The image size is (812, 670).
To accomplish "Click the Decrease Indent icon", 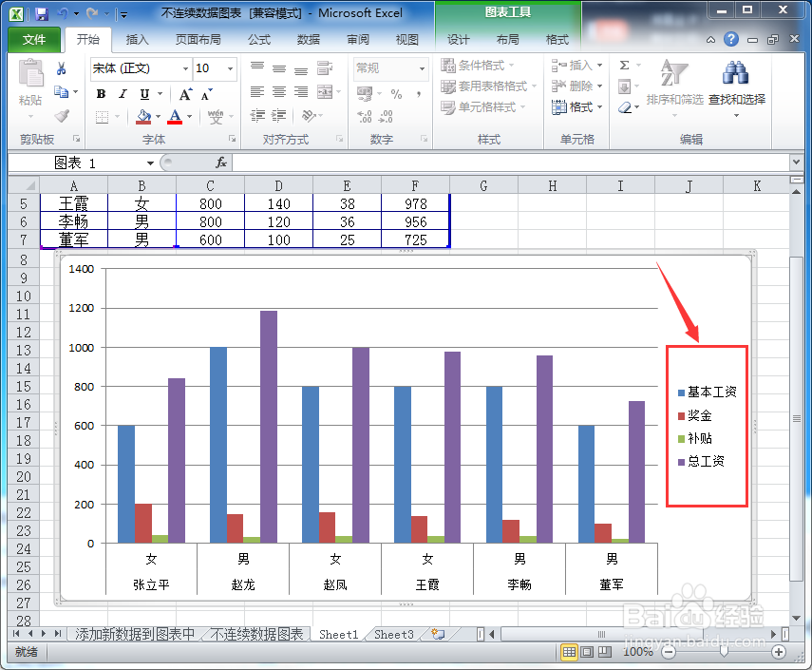I will tap(257, 116).
